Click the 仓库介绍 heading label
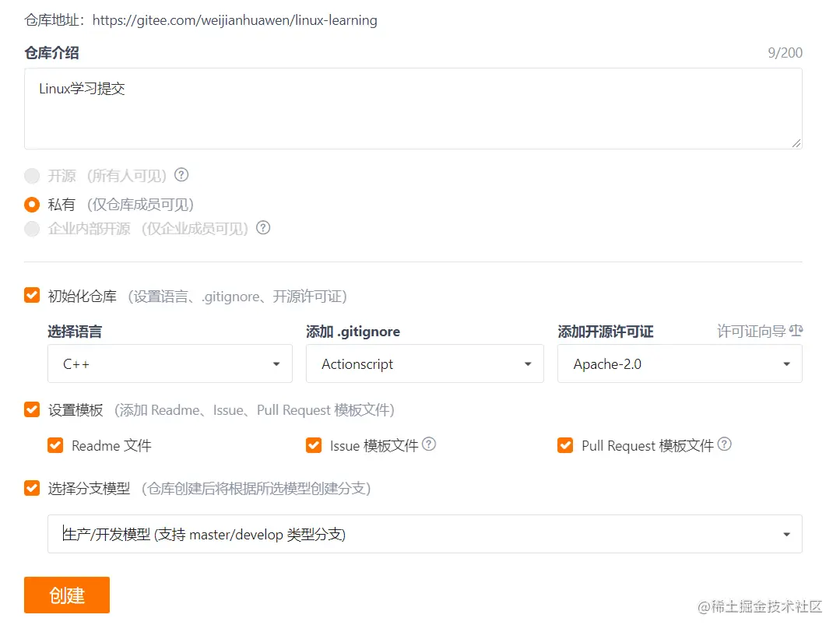Viewport: 840px width, 632px height. click(x=51, y=52)
